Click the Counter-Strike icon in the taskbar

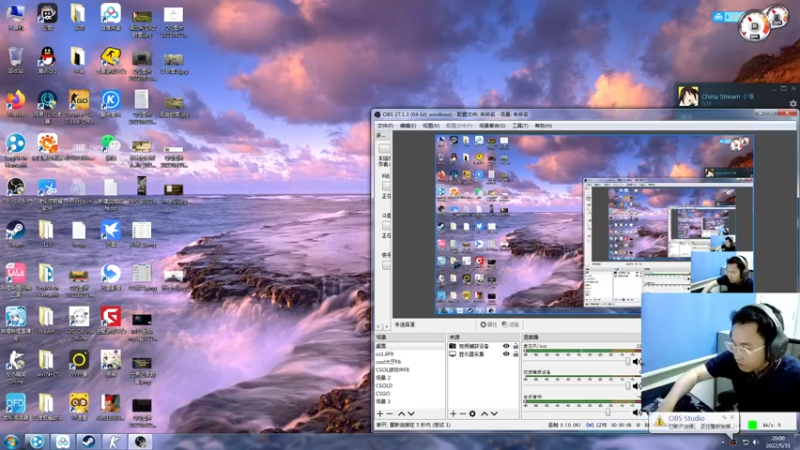[x=114, y=442]
